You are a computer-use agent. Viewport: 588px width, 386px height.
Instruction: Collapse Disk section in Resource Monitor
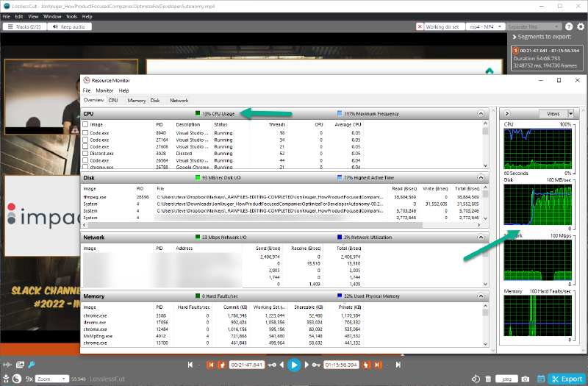pyautogui.click(x=481, y=177)
